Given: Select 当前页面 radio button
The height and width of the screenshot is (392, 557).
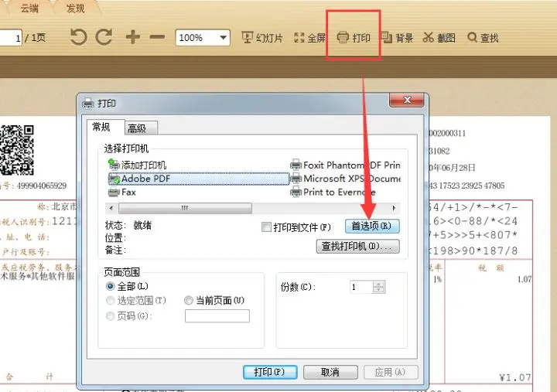Looking at the screenshot, I should [189, 300].
